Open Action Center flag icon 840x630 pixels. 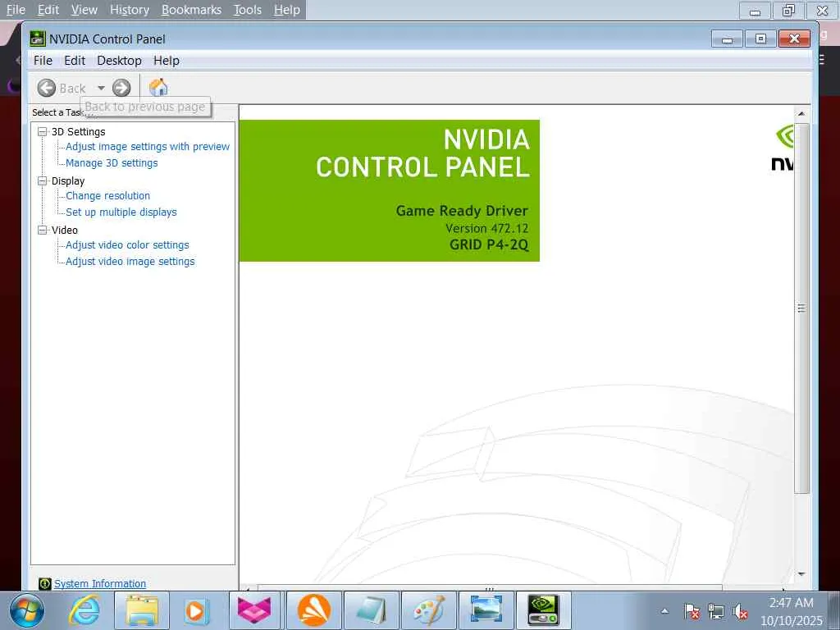coord(692,611)
